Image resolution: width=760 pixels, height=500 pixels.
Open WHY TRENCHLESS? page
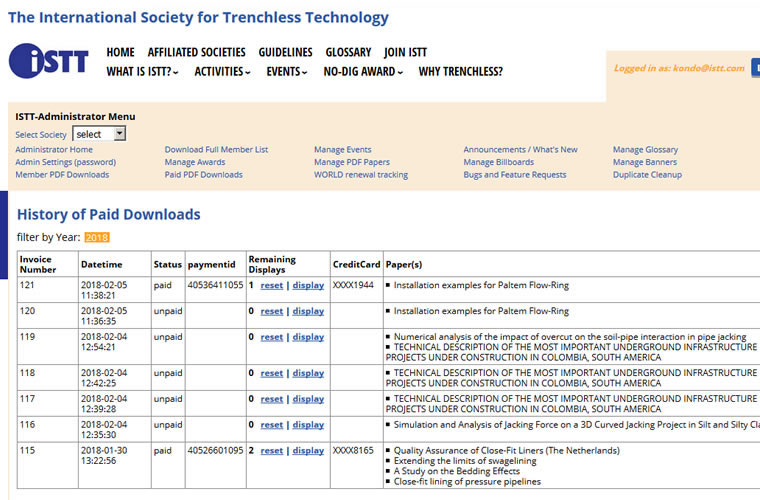(460, 72)
